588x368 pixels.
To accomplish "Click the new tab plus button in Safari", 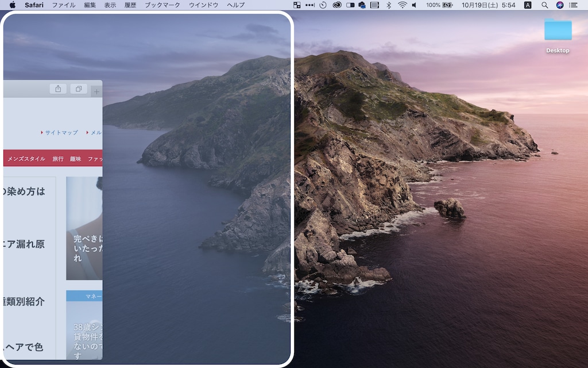I will pyautogui.click(x=96, y=90).
